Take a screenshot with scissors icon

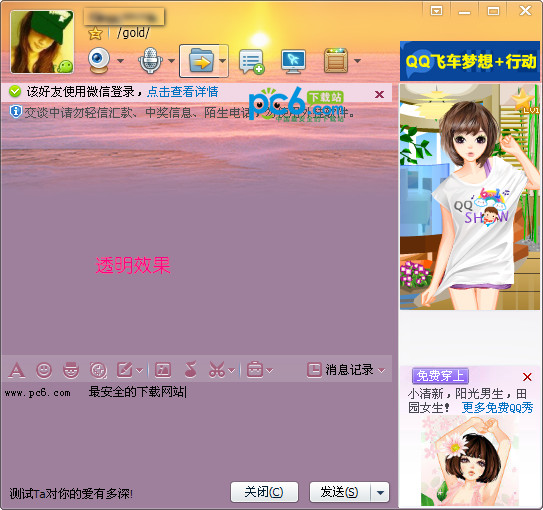click(217, 370)
